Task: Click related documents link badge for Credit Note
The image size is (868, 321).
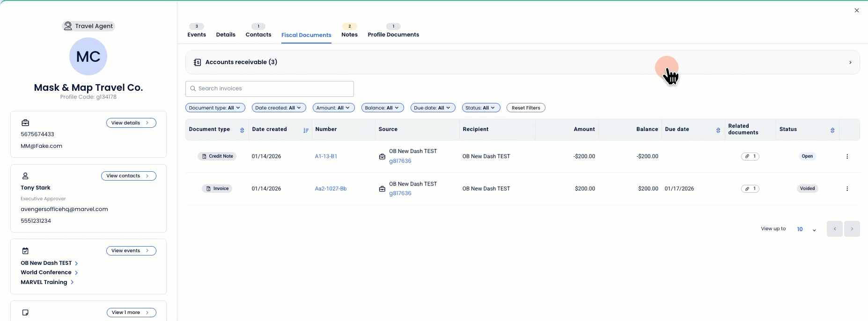Action: (x=750, y=156)
